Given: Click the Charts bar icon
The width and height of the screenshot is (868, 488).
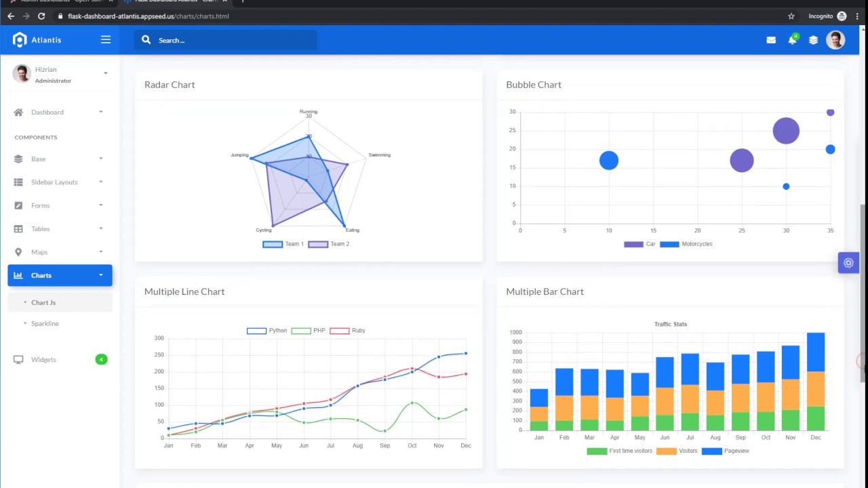Looking at the screenshot, I should 18,275.
